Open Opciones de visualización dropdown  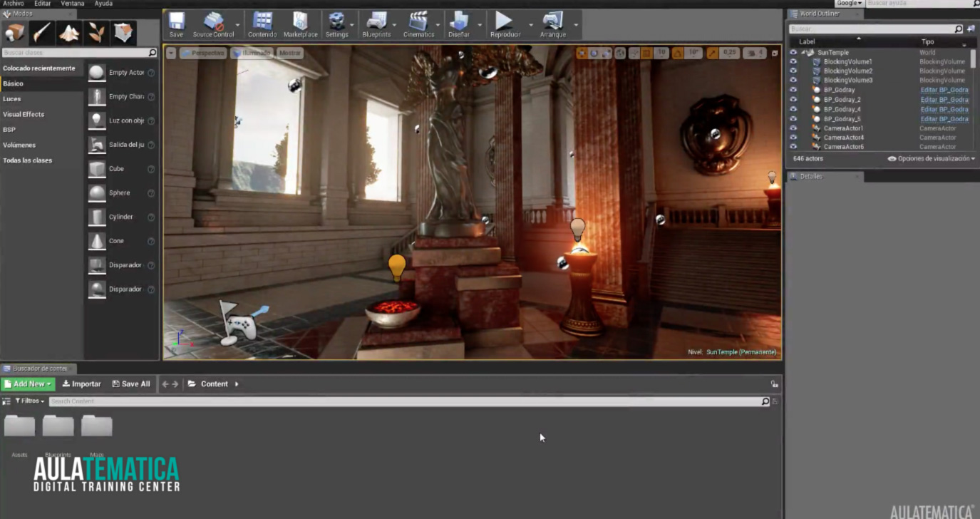(932, 158)
